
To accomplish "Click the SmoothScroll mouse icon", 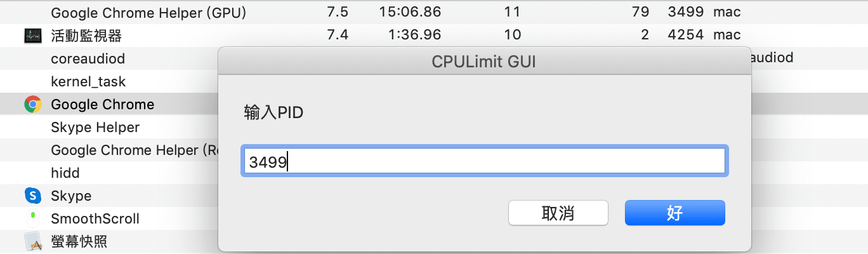I will [x=32, y=218].
